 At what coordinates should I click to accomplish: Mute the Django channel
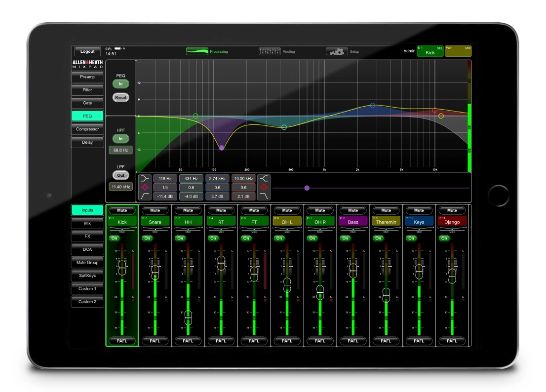coord(452,209)
